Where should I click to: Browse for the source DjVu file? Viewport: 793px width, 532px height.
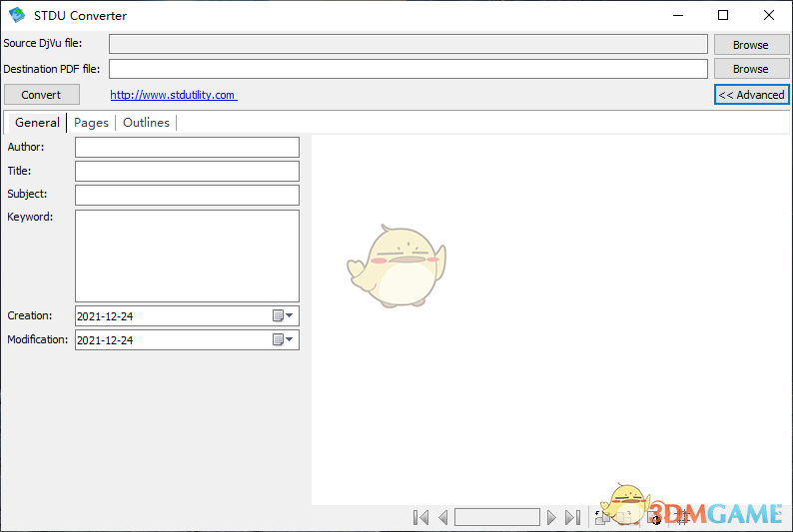tap(751, 45)
